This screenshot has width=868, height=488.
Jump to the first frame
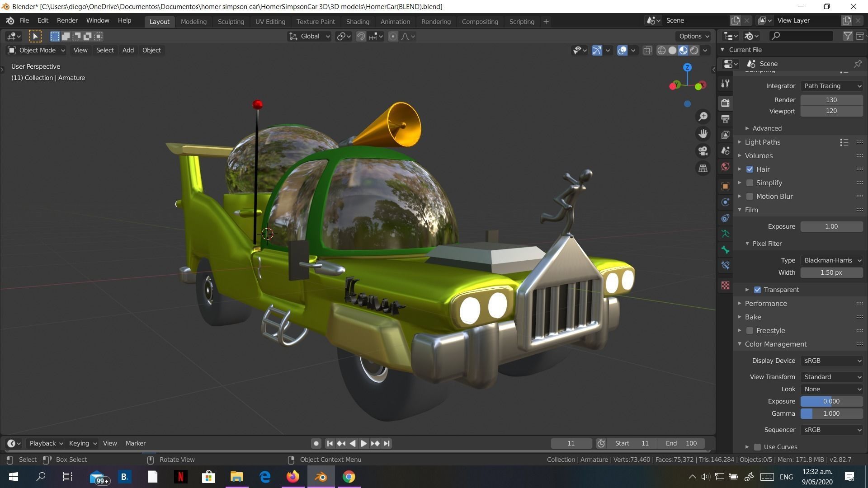330,443
